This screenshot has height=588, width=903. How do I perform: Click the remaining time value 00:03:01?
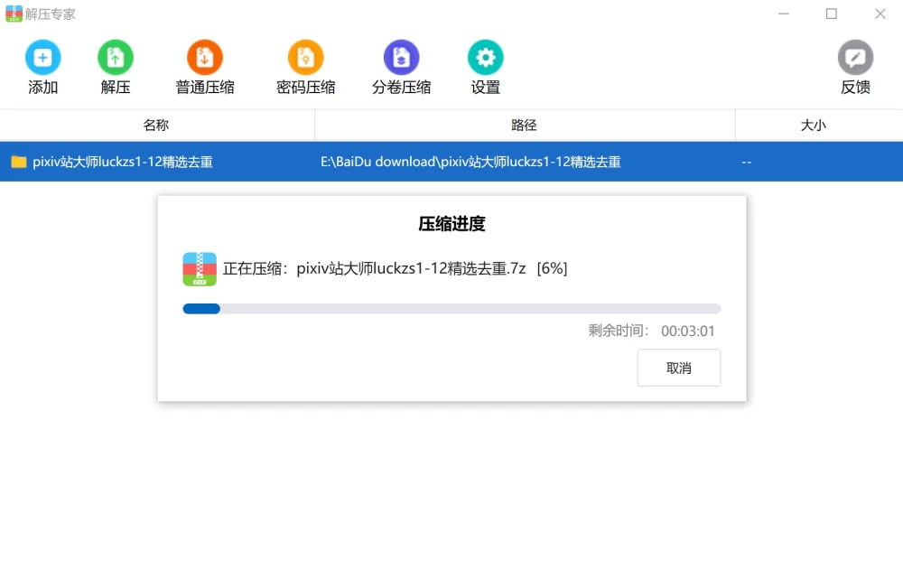pos(687,331)
